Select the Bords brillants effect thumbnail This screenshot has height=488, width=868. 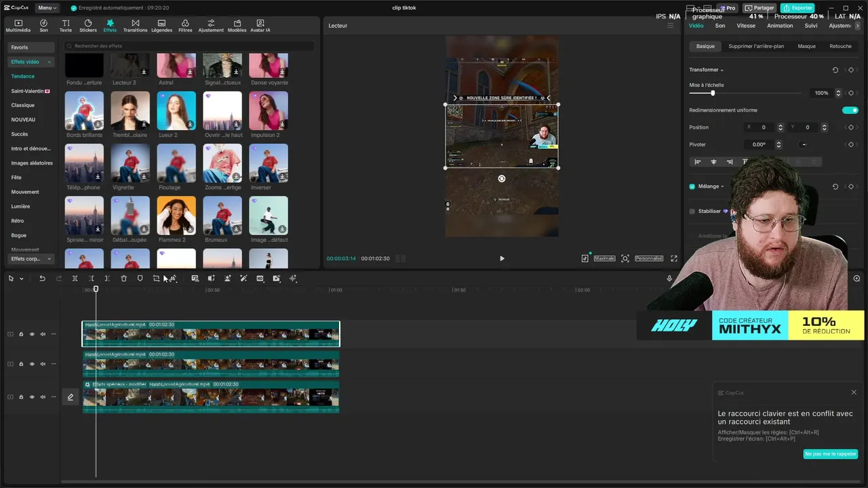pos(84,110)
